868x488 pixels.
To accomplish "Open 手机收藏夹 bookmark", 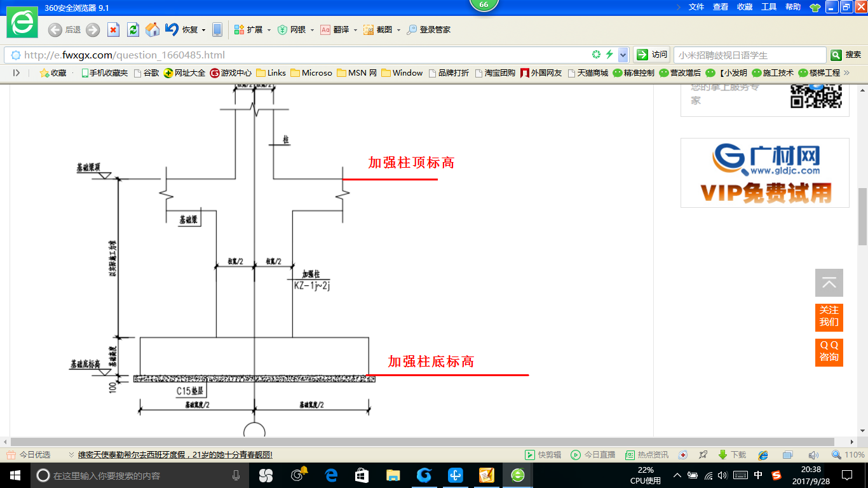I will 104,73.
